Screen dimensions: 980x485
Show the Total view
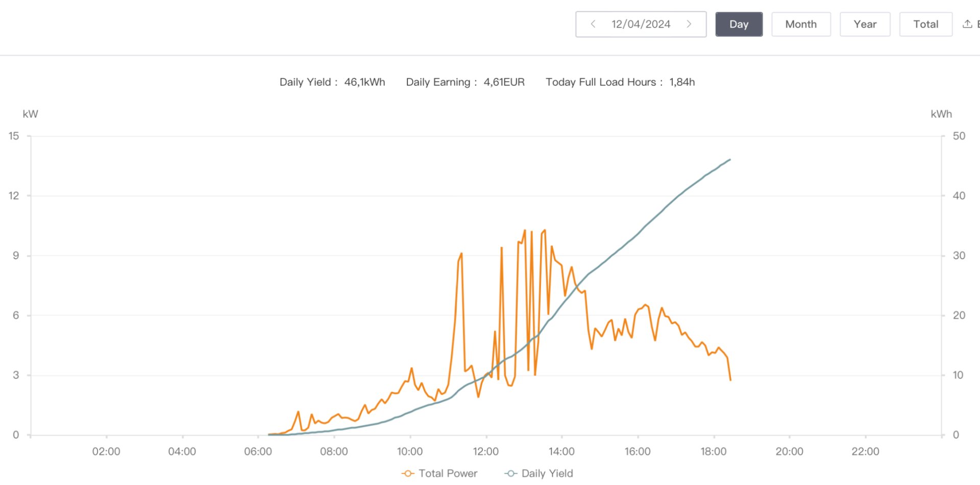pos(925,24)
